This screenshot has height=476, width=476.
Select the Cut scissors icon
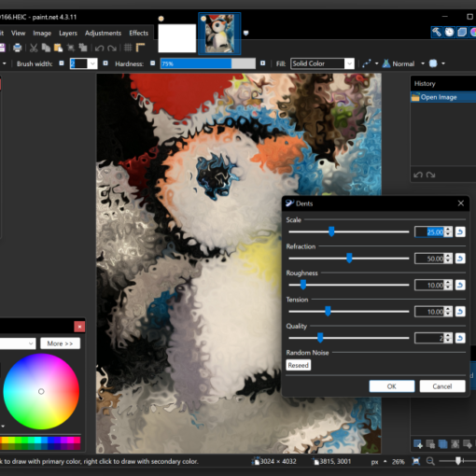[x=34, y=48]
